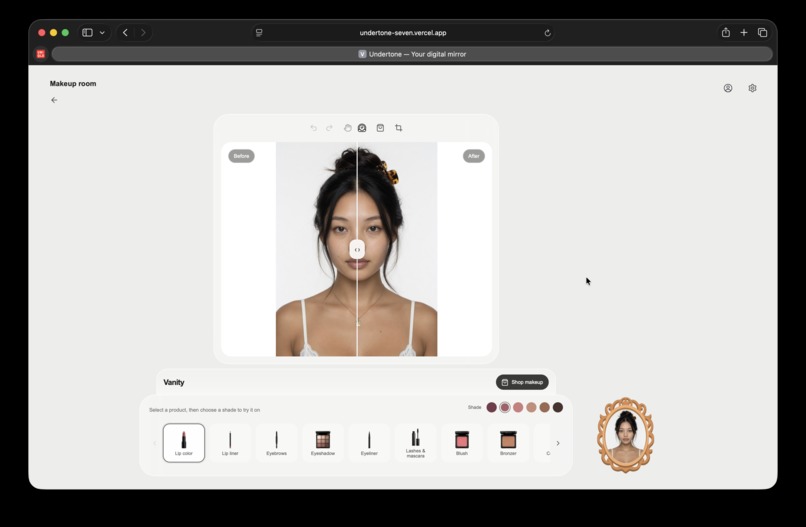Select the face portrait tool icon
This screenshot has width=806, height=527.
point(362,128)
